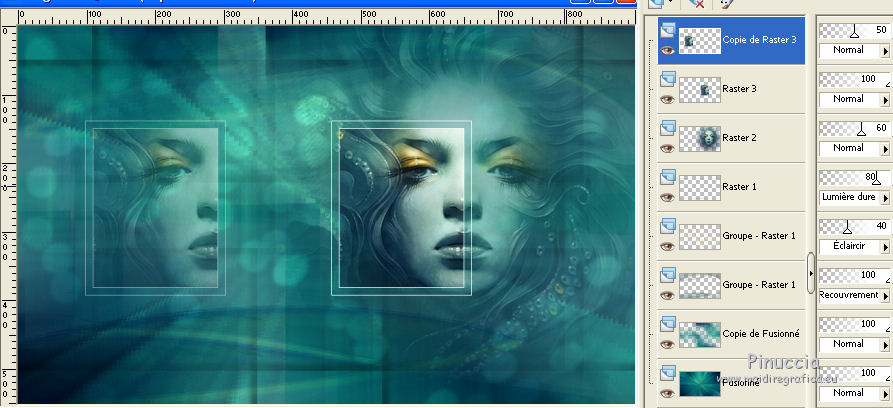The height and width of the screenshot is (408, 893).
Task: Click the smaller framed face on the canvas left side
Action: (x=155, y=208)
